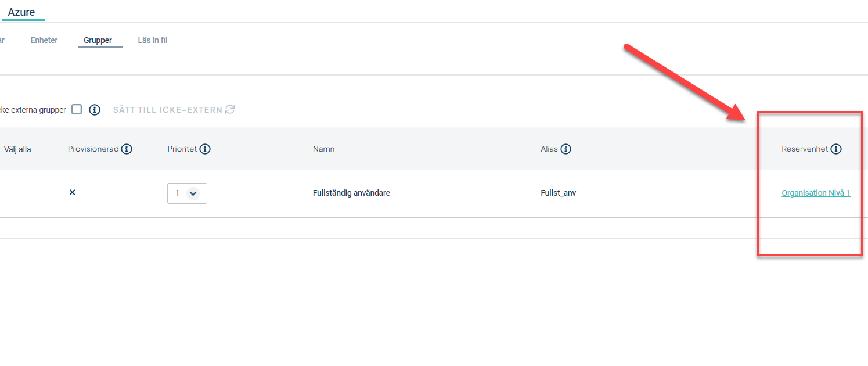Click the Prioritet column header text

[182, 149]
